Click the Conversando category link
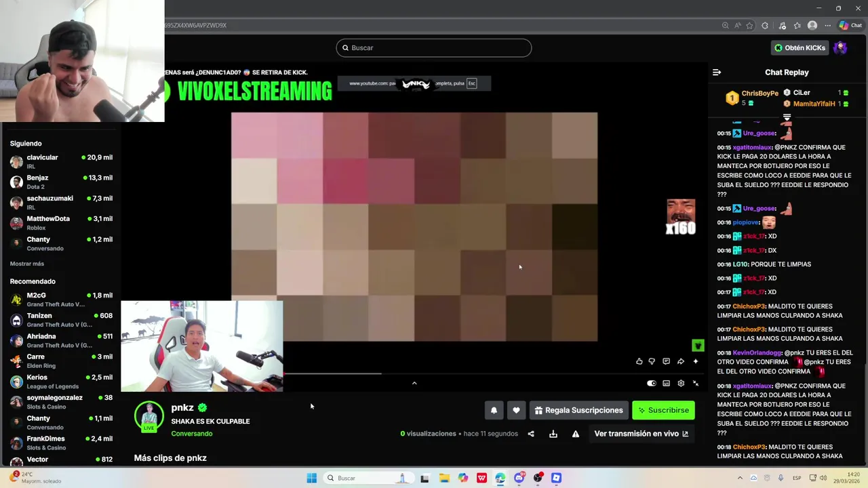The height and width of the screenshot is (488, 868). coord(191,434)
